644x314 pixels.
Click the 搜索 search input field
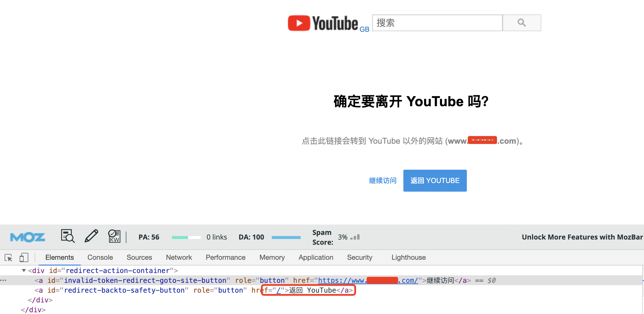(437, 23)
